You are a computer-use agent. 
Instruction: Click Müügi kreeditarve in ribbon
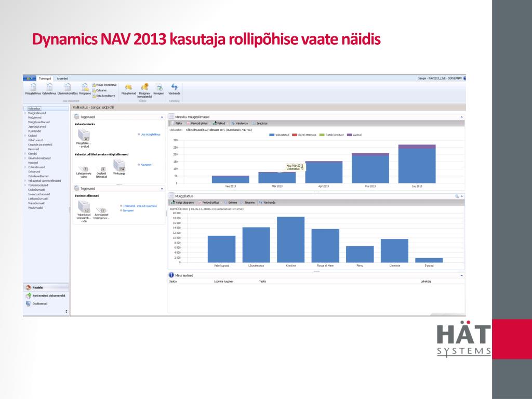click(x=104, y=85)
